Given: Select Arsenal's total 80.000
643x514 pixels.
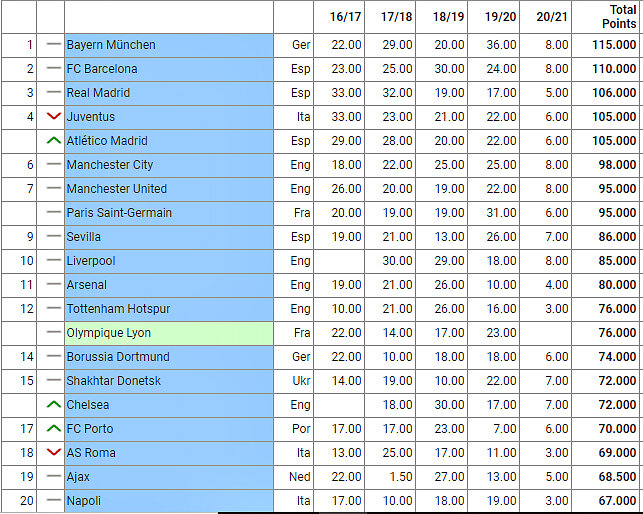Looking at the screenshot, I should (617, 285).
